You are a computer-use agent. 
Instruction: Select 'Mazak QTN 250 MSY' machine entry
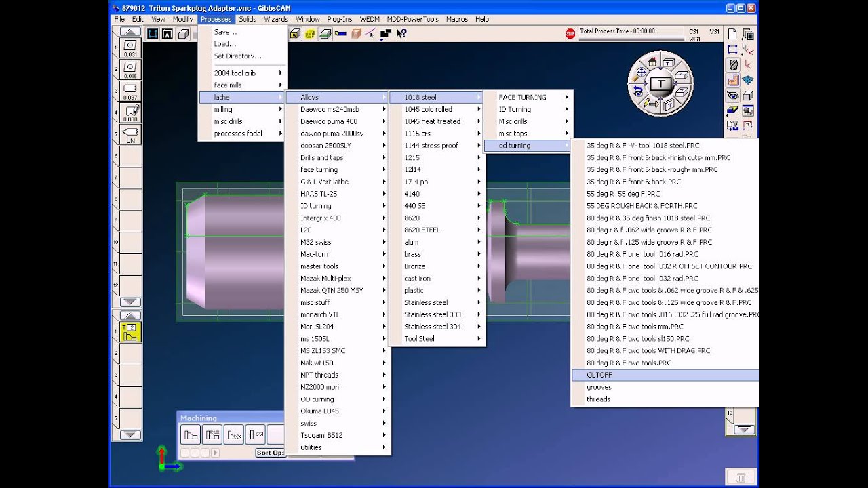(x=336, y=290)
